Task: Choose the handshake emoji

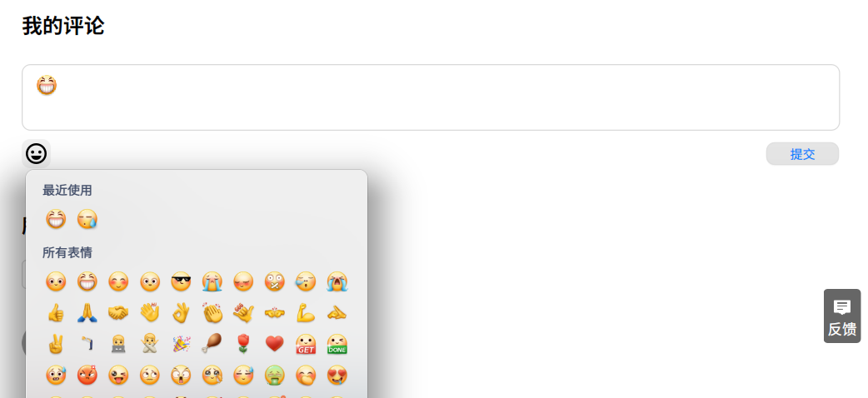Action: [x=118, y=313]
